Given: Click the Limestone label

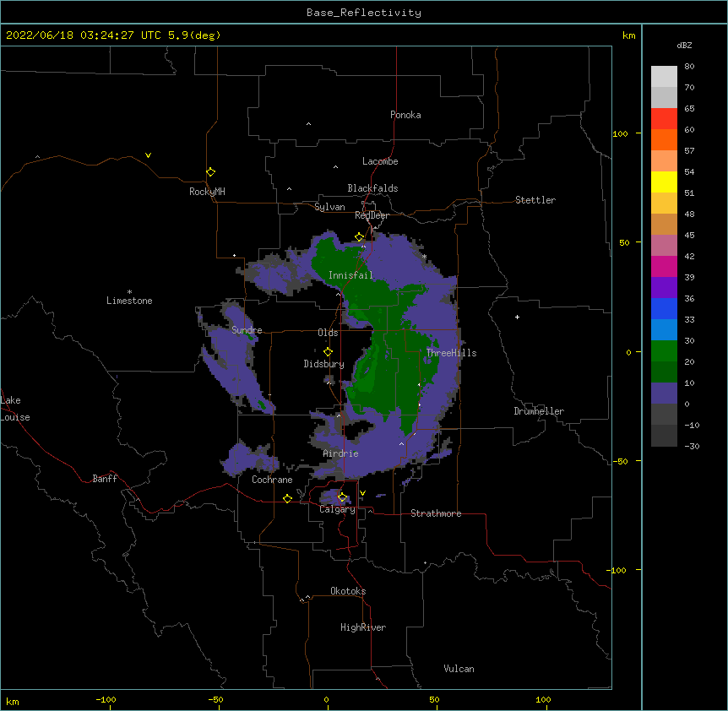Looking at the screenshot, I should [x=129, y=301].
